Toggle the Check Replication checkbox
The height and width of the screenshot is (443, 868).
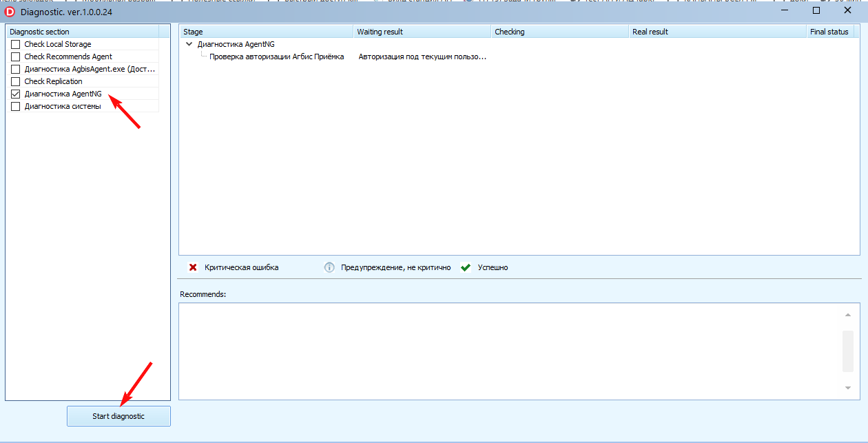point(16,81)
